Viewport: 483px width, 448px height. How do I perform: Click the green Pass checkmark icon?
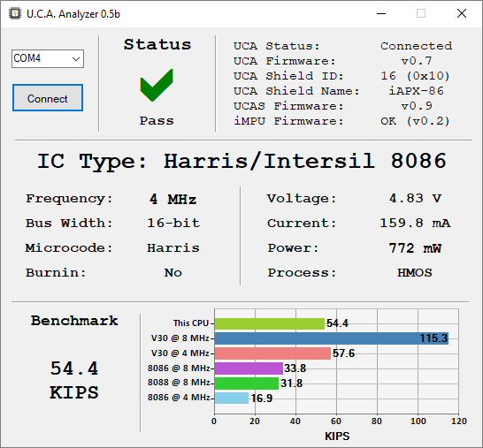pos(157,85)
